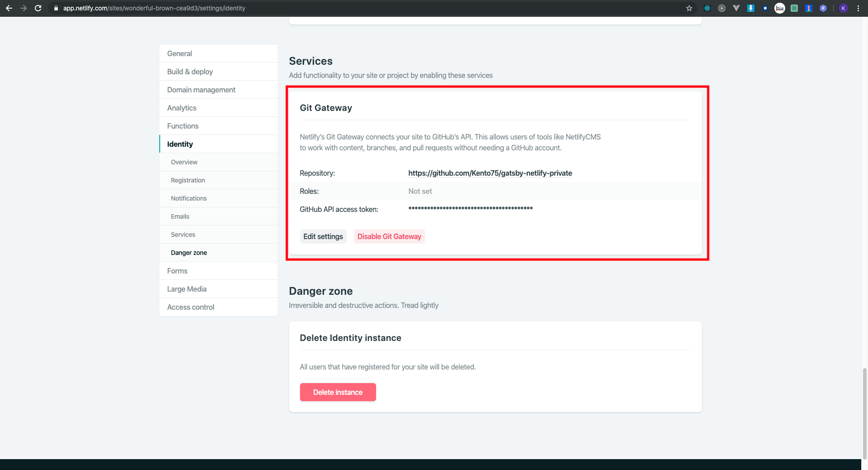This screenshot has width=868, height=470.
Task: Click the browser forward arrow
Action: click(x=24, y=8)
